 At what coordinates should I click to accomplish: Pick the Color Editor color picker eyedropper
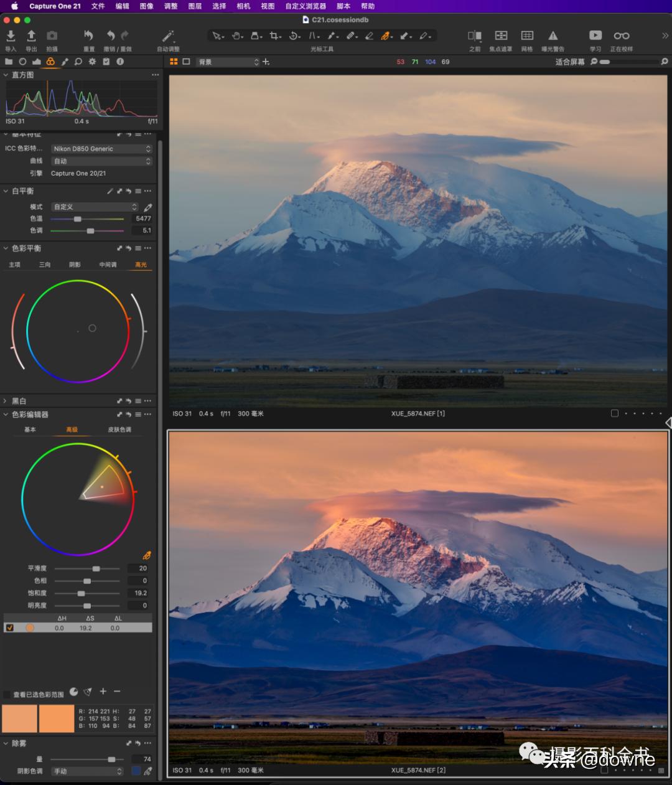[147, 555]
